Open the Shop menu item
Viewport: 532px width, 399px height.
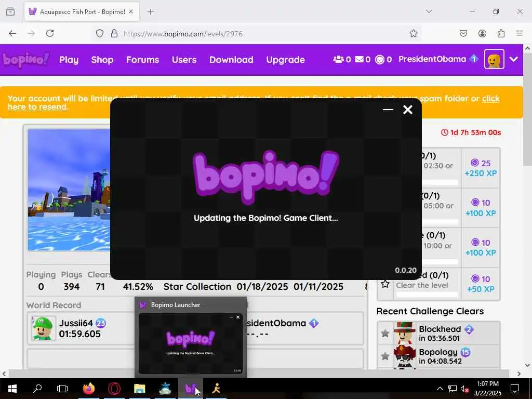(102, 60)
